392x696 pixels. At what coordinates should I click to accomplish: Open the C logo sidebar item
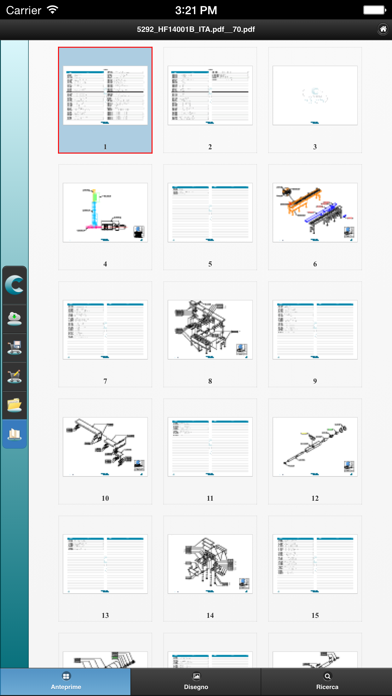(x=15, y=285)
